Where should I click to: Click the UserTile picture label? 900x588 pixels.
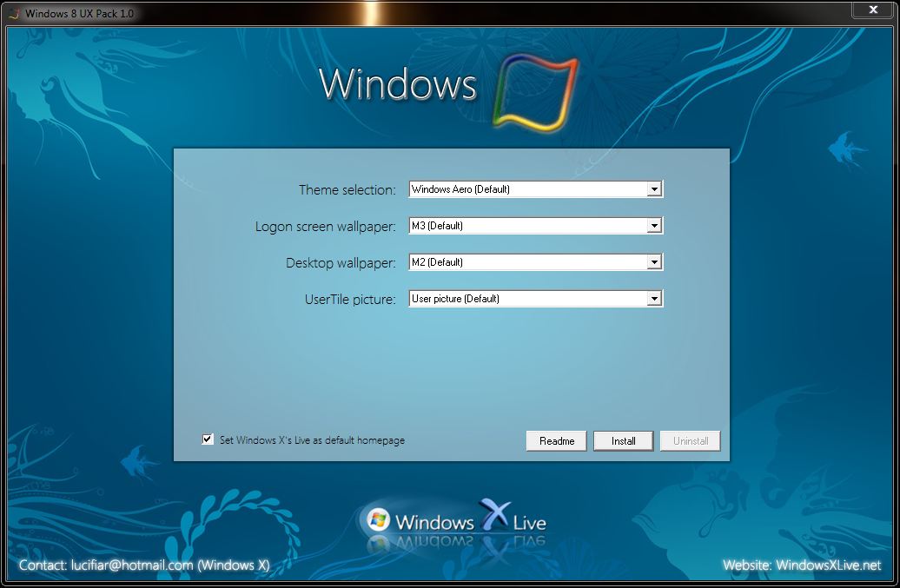(350, 299)
